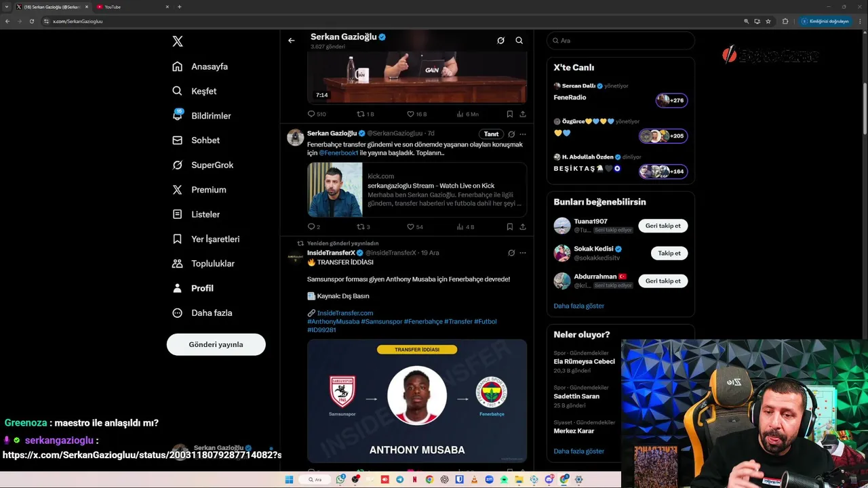This screenshot has width=868, height=488.
Task: Click Grok icon on InsideTransferX post
Action: click(511, 253)
